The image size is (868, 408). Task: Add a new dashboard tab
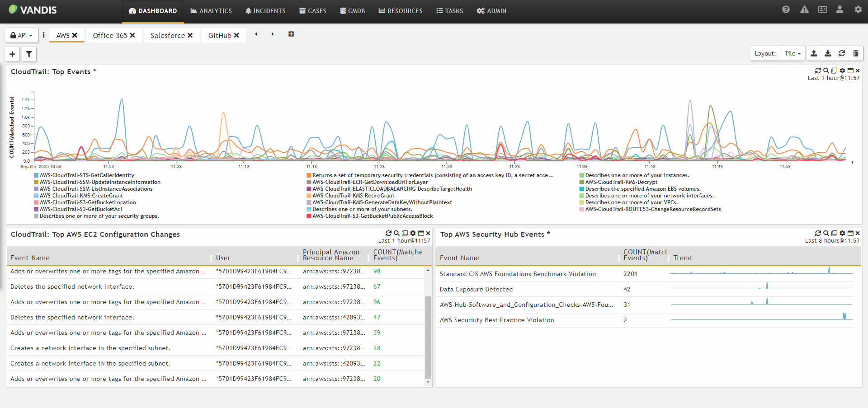pos(291,34)
